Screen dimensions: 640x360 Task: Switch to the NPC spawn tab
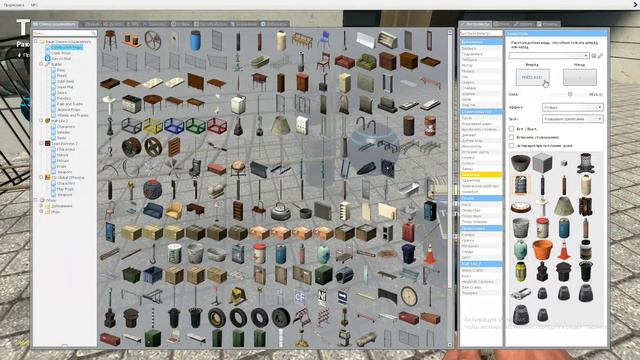132,24
